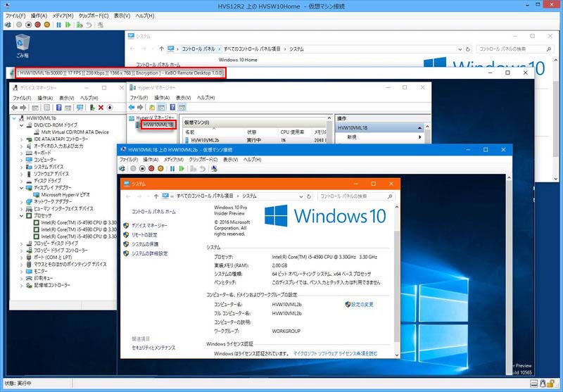Screen dimensions: 563x392
Task: Click green Reset icon in HVSW10Home toolbar
Action: click(x=68, y=25)
